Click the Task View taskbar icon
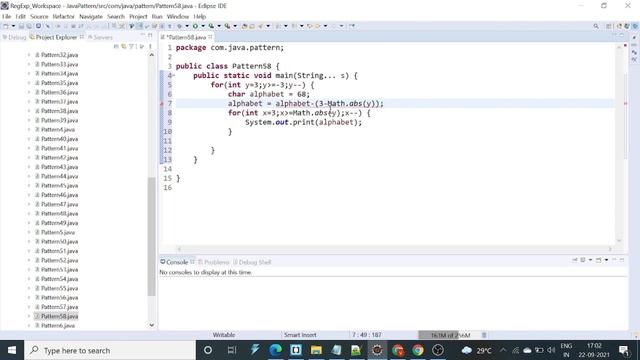 (x=232, y=350)
